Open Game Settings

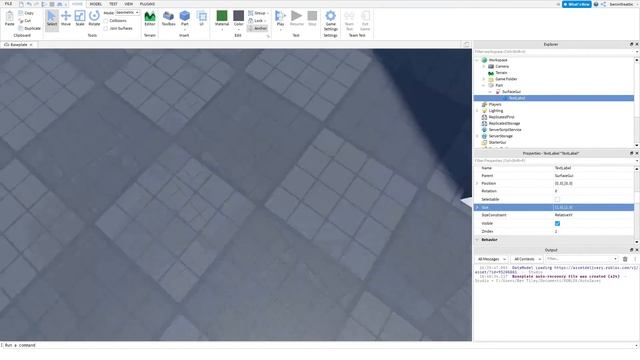[x=331, y=20]
